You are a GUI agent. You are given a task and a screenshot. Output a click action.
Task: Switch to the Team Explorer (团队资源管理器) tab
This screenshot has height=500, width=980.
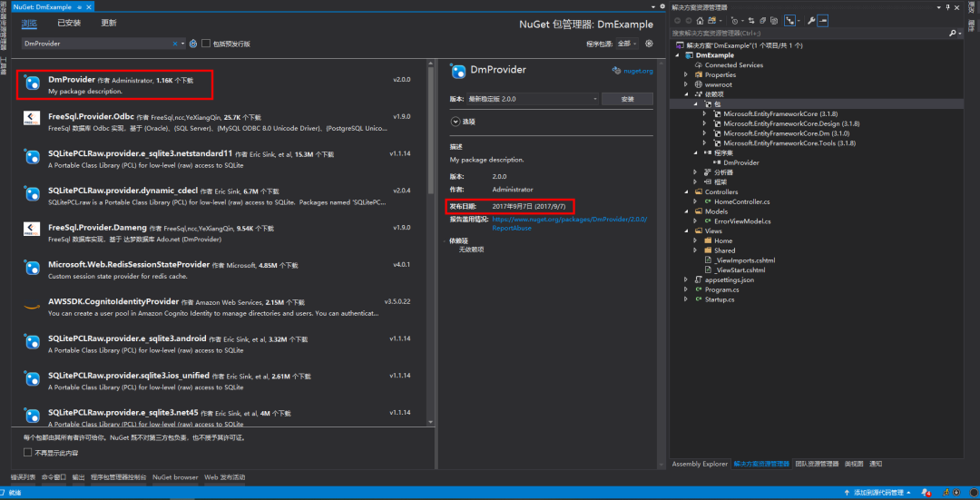coord(817,464)
